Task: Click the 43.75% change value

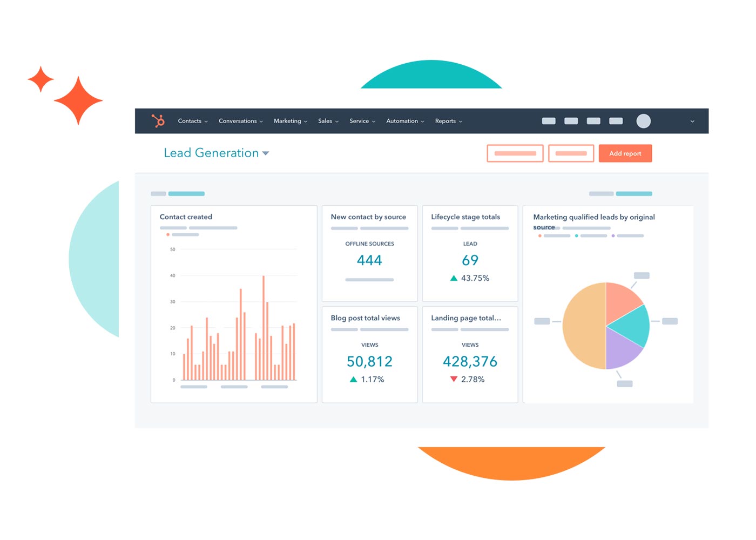Action: point(475,278)
